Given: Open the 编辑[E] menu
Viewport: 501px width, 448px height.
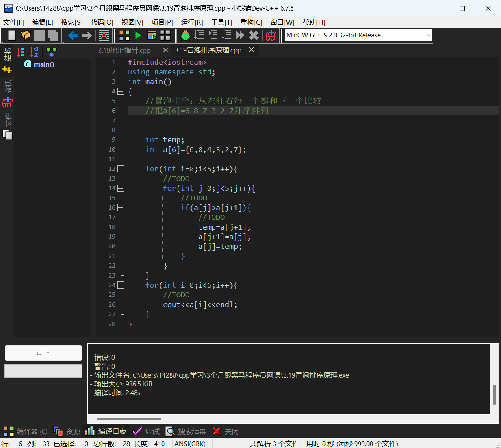Looking at the screenshot, I should click(x=42, y=22).
